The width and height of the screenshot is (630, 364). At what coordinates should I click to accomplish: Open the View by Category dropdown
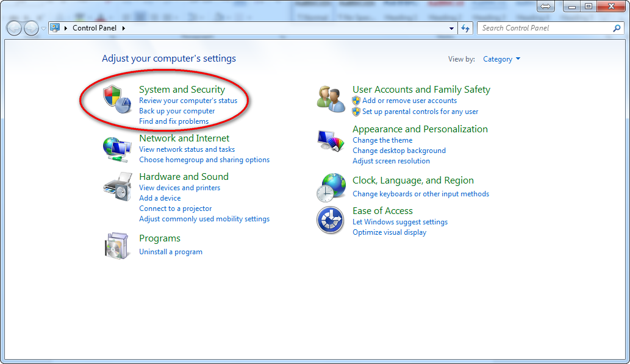click(501, 59)
